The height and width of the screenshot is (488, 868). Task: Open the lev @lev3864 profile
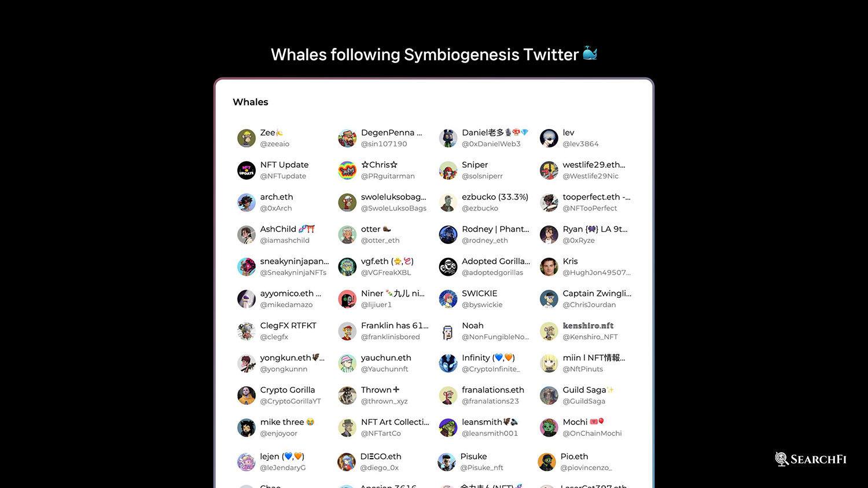[580, 138]
